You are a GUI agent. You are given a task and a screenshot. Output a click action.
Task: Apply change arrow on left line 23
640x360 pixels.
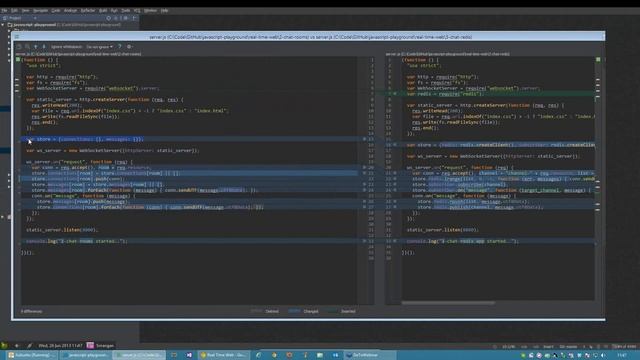point(364,184)
